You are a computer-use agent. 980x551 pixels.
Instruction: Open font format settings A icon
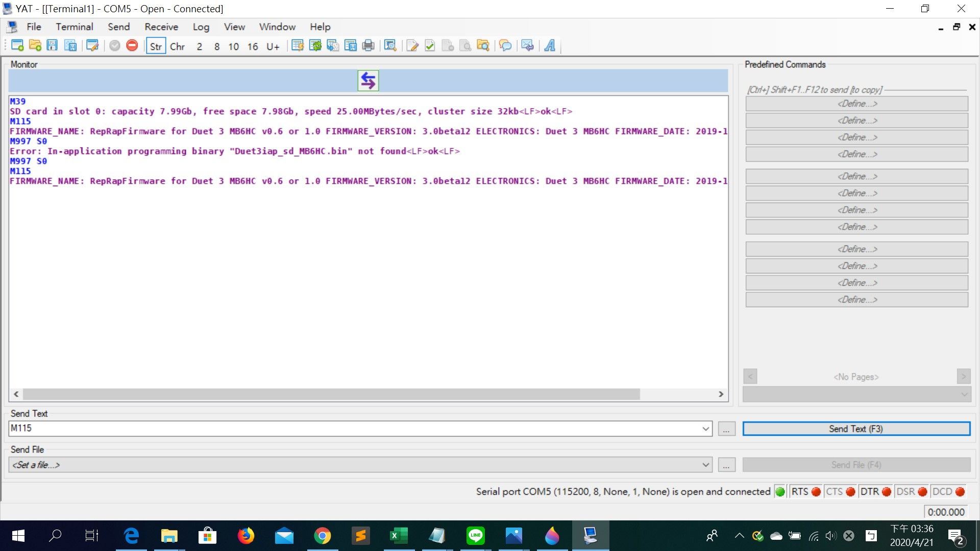pyautogui.click(x=550, y=45)
